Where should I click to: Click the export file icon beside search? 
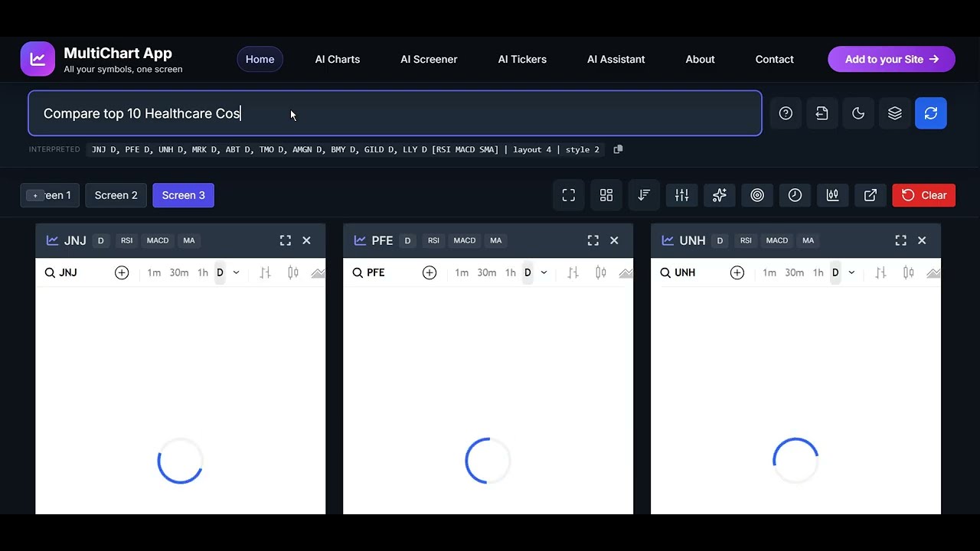coord(822,113)
